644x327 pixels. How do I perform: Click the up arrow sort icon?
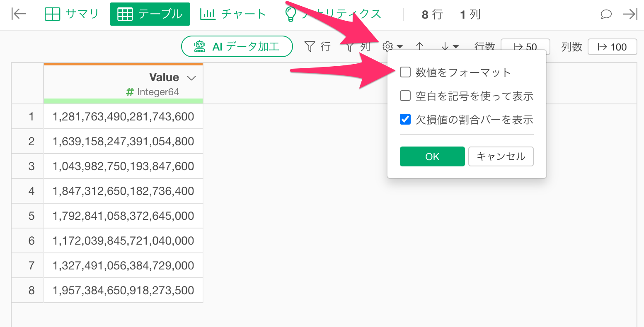(x=420, y=46)
